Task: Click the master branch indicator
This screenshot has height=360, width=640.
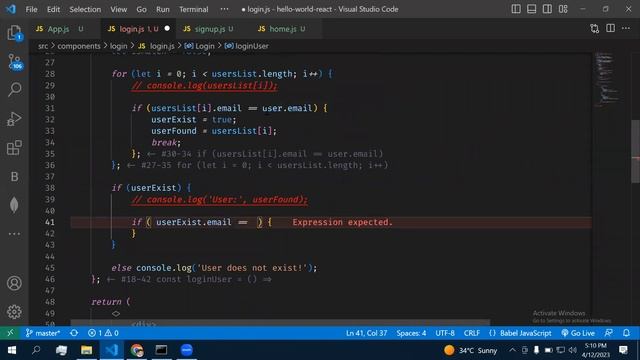Action: pos(42,333)
